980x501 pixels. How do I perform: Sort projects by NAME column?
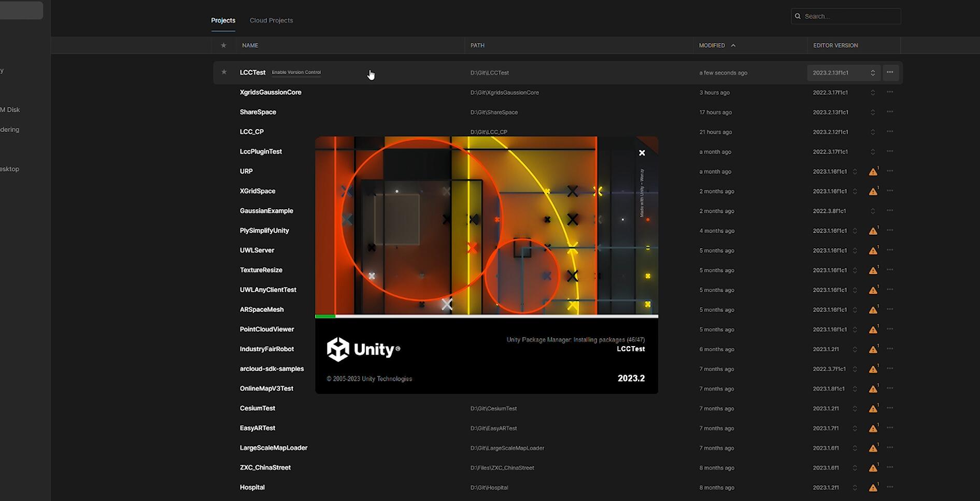point(250,45)
